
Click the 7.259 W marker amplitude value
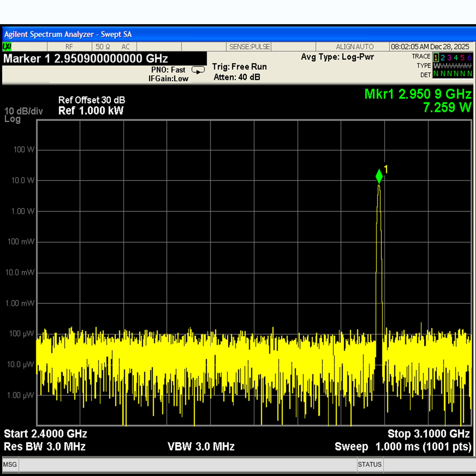(x=447, y=108)
